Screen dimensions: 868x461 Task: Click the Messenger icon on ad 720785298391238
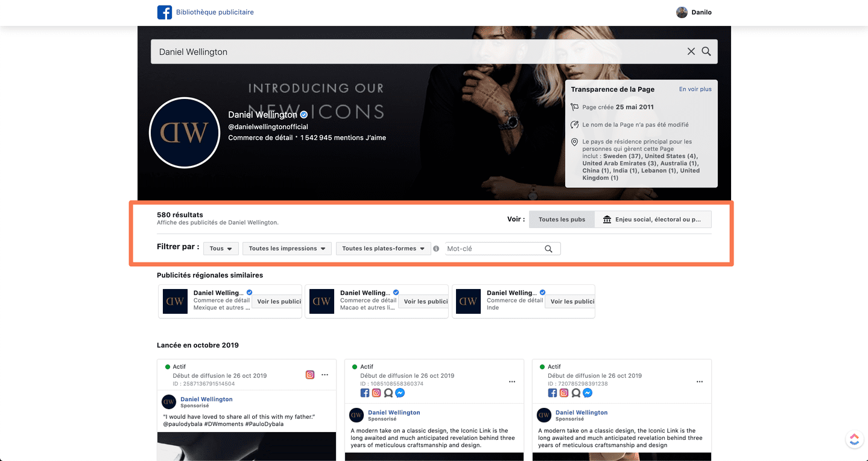pyautogui.click(x=588, y=393)
